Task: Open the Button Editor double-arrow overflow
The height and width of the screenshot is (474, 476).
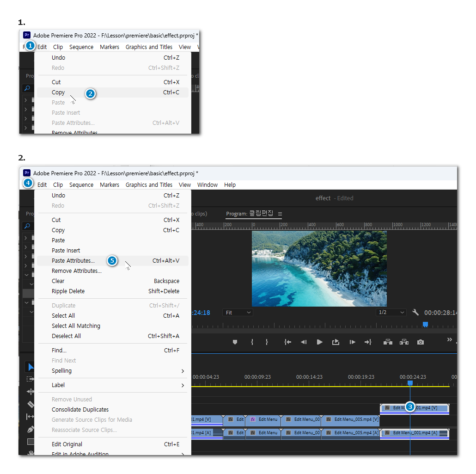Action: click(x=449, y=340)
